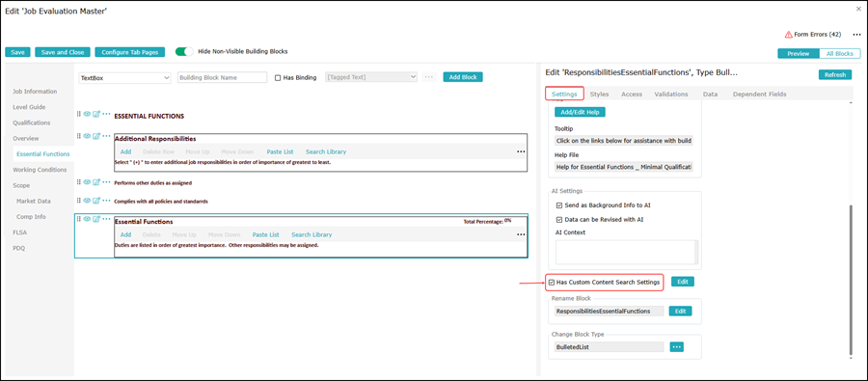The width and height of the screenshot is (868, 381).
Task: Close the Edit Job Evaluation Master dialog
Action: tap(859, 9)
